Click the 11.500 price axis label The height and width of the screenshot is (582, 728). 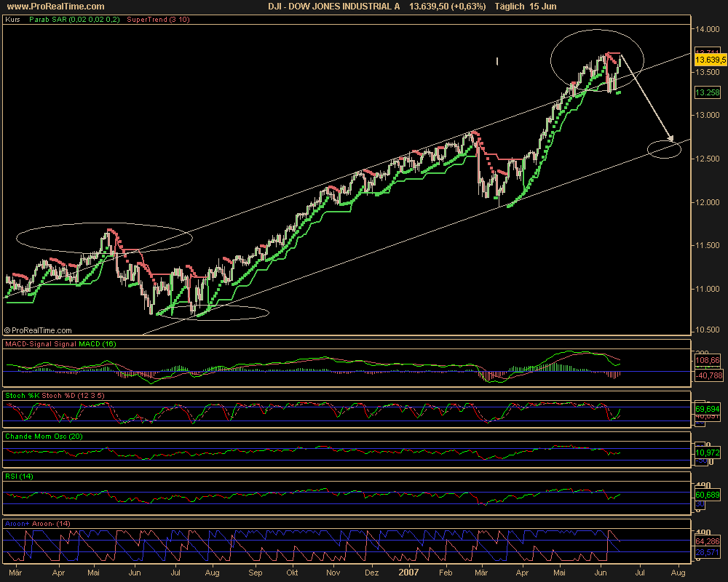tap(707, 245)
